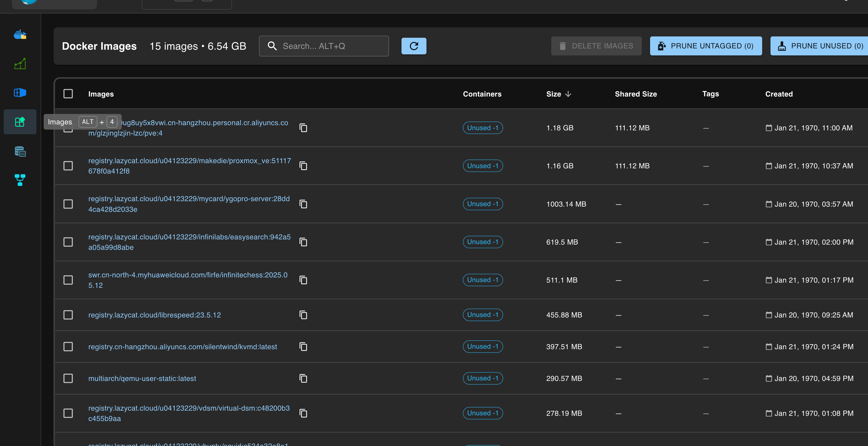Open the infinilabs/easysearch image link

tap(189, 242)
